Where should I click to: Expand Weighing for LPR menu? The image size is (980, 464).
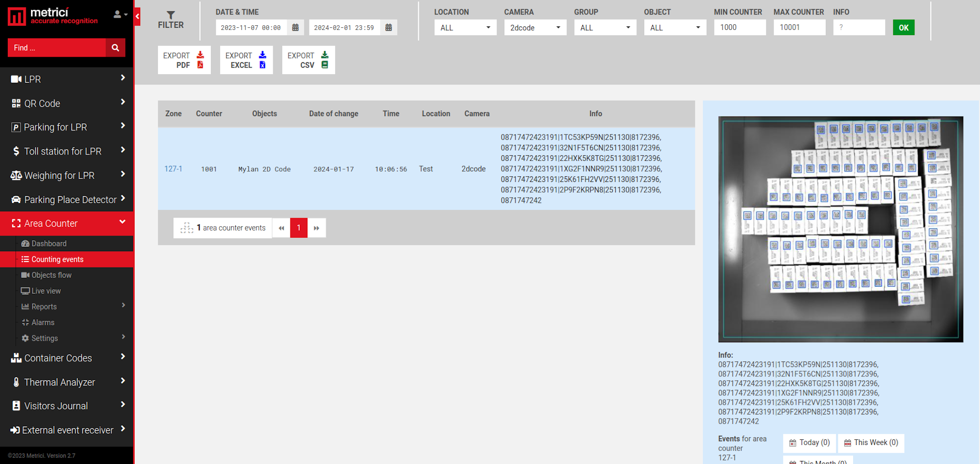(x=67, y=175)
